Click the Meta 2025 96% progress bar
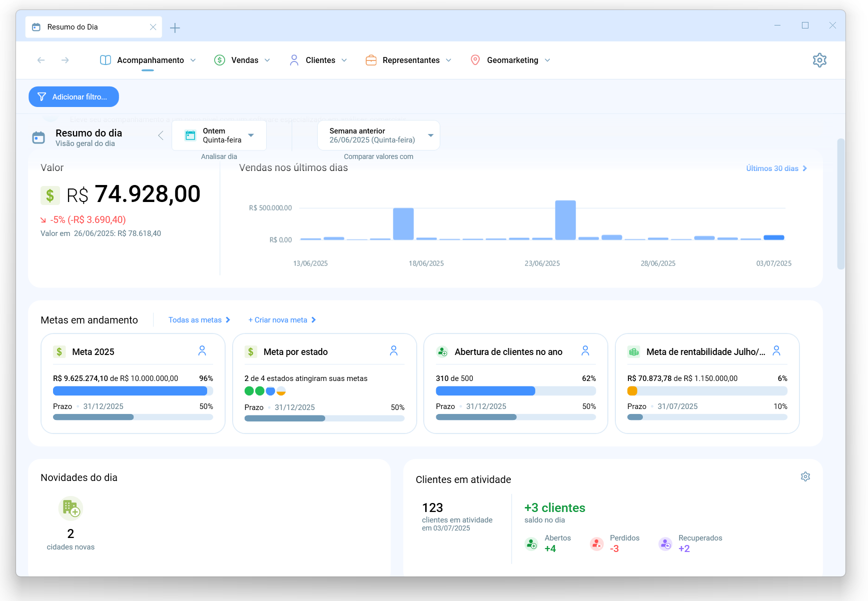The width and height of the screenshot is (868, 601). click(x=133, y=391)
